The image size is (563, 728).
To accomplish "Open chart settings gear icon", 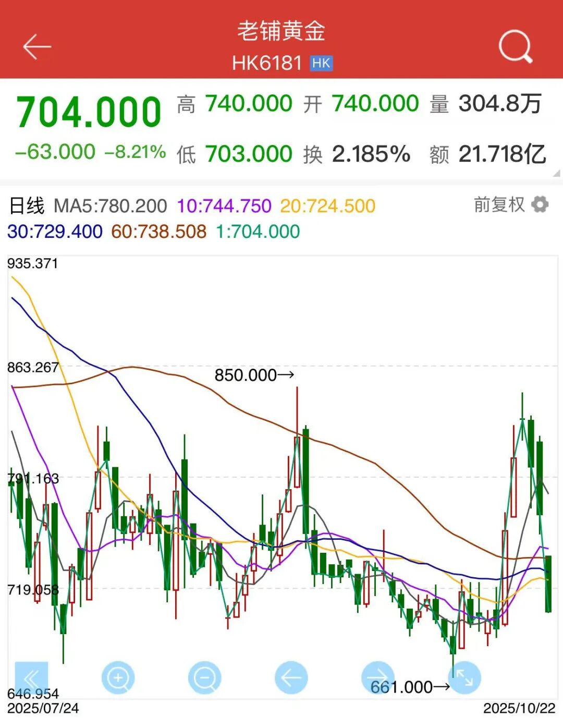I will point(540,204).
